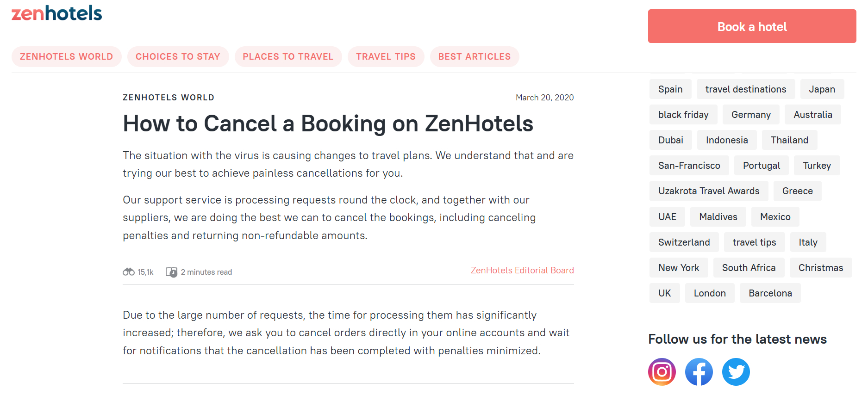This screenshot has width=868, height=401.
Task: Click the reading time clock icon
Action: tap(171, 272)
